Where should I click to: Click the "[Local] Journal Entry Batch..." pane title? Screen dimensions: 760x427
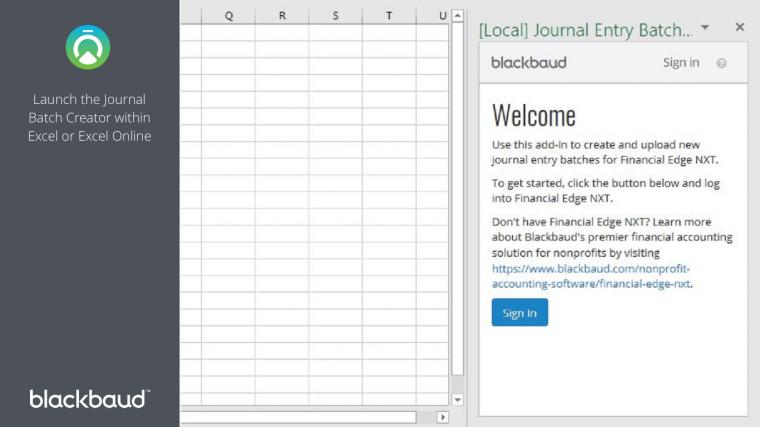tap(586, 30)
